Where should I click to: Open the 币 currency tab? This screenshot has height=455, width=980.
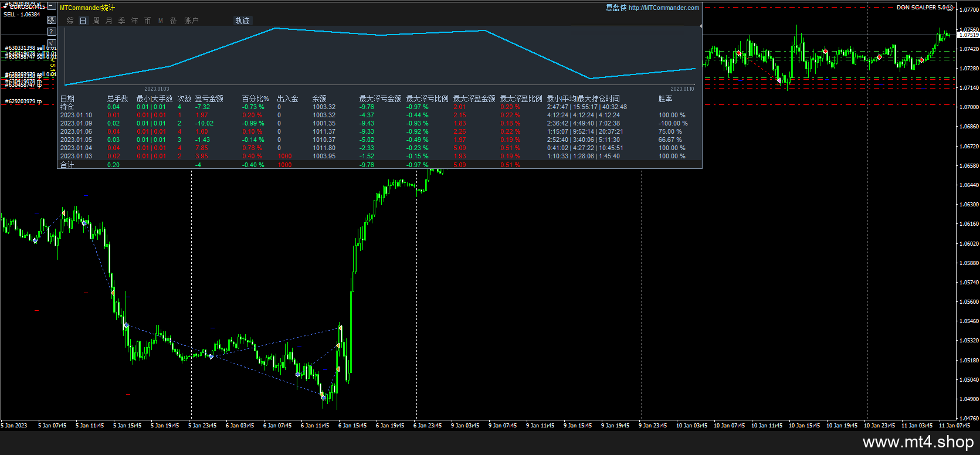(x=148, y=21)
